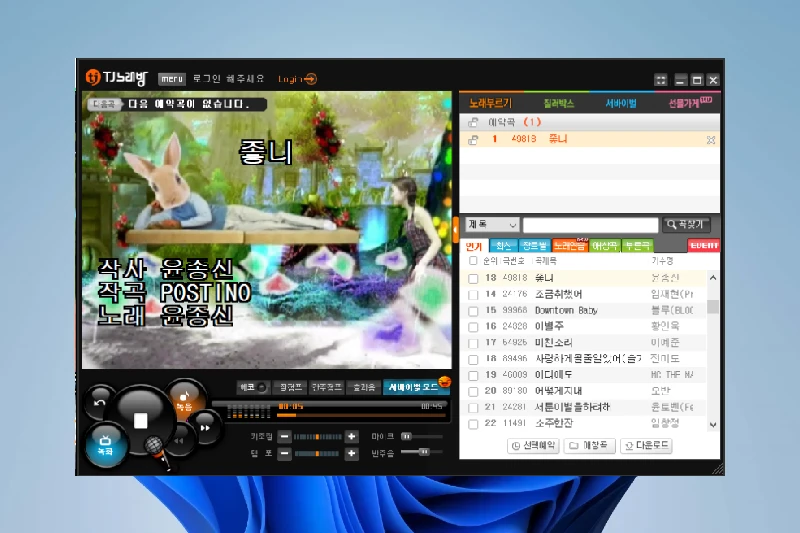The height and width of the screenshot is (533, 800).
Task: Tick the select-all checkbox in list header
Action: click(x=473, y=261)
